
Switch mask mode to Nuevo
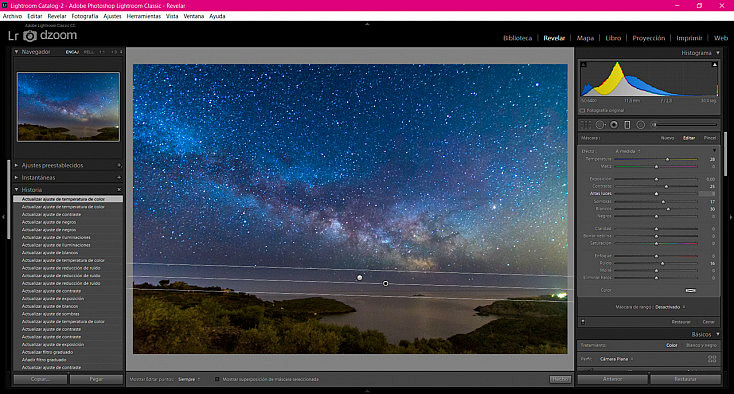[667, 139]
